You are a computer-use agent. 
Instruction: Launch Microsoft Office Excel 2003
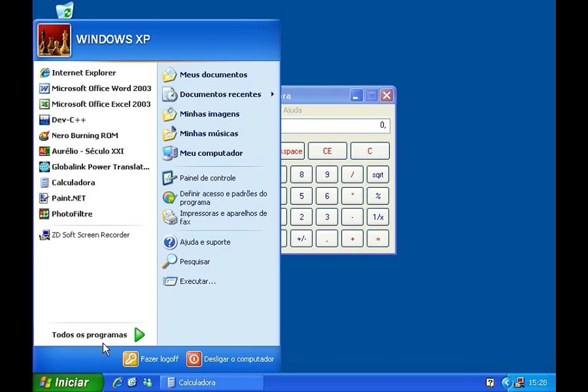pos(95,105)
